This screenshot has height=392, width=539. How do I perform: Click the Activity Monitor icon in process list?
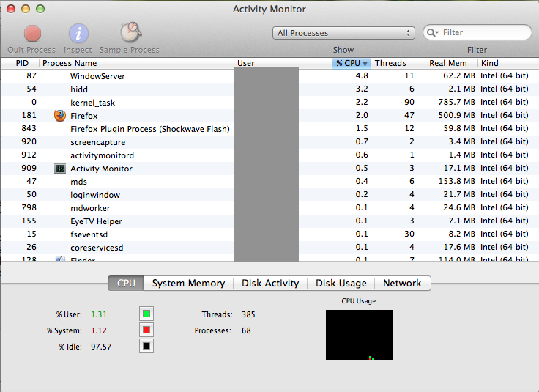click(x=60, y=169)
